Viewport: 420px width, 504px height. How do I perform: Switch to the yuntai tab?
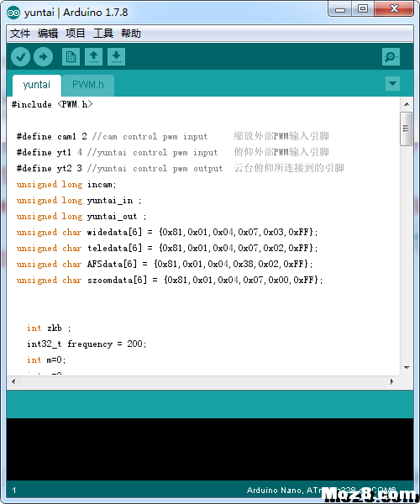37,85
